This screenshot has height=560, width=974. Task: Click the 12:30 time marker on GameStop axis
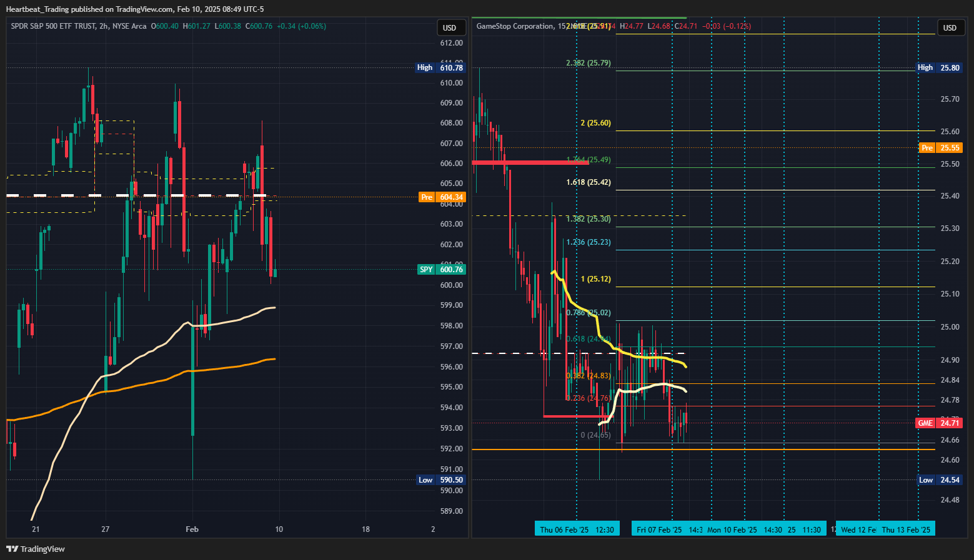[x=605, y=530]
